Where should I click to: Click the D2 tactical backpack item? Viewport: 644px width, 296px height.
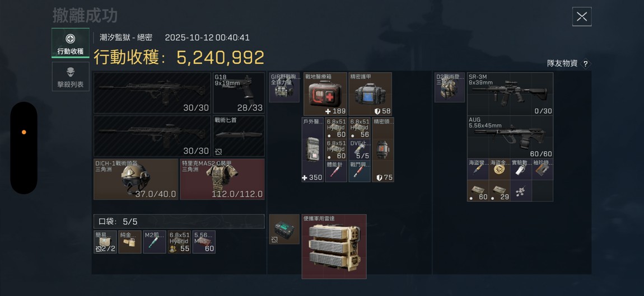pyautogui.click(x=449, y=87)
